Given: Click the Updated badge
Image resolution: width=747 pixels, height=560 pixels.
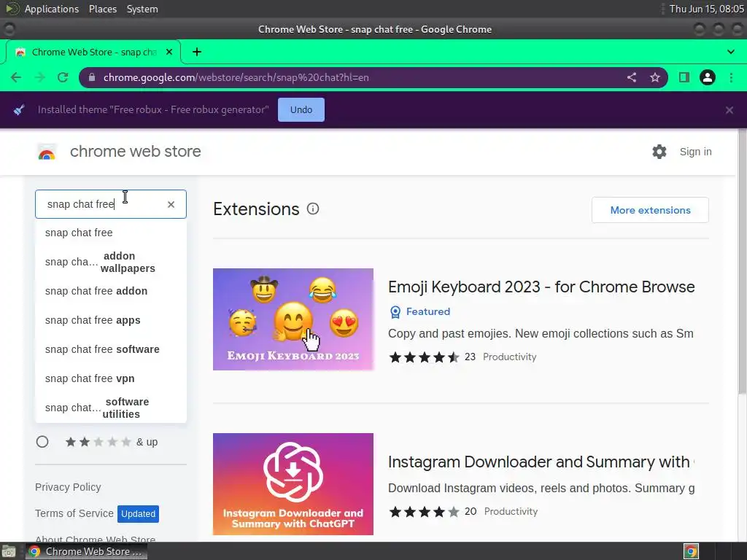Looking at the screenshot, I should (138, 514).
